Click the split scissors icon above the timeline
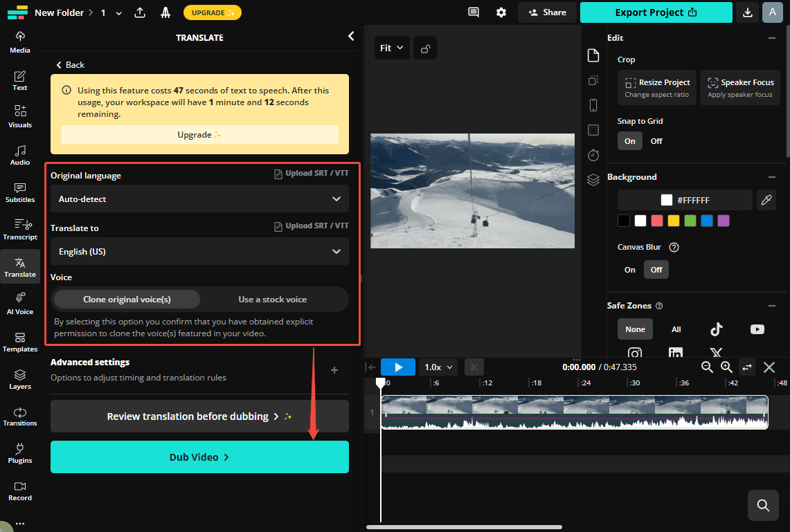Image resolution: width=790 pixels, height=532 pixels. click(x=474, y=367)
